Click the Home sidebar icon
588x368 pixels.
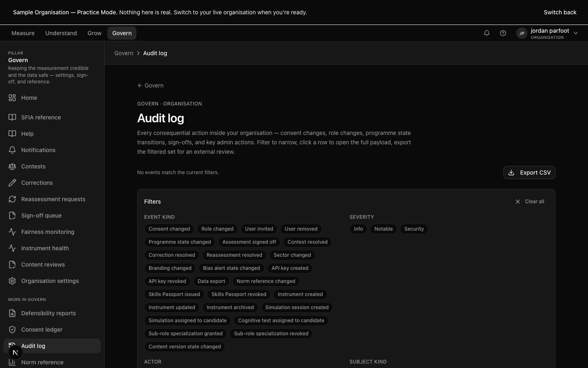pyautogui.click(x=12, y=98)
